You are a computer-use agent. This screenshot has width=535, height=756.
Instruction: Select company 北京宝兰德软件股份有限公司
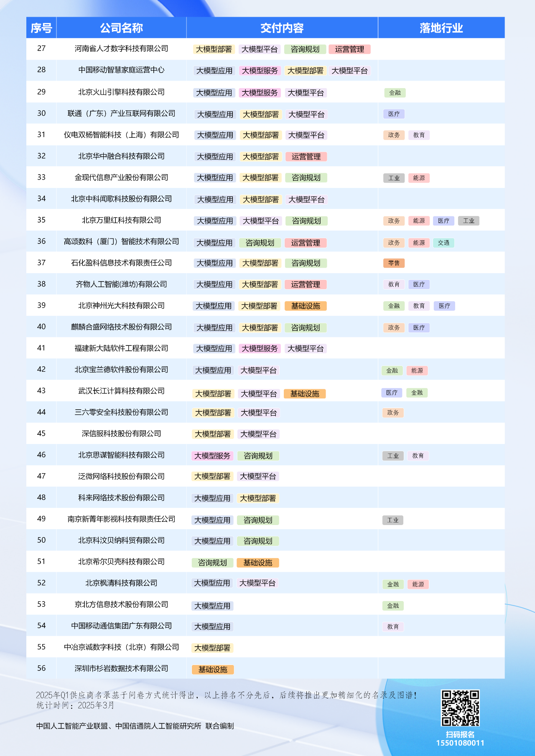click(121, 369)
